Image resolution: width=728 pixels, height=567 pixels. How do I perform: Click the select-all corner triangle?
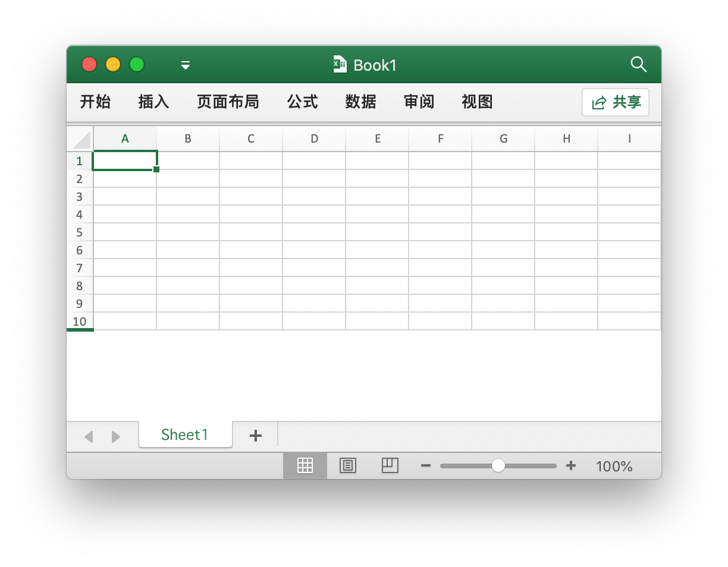[80, 140]
